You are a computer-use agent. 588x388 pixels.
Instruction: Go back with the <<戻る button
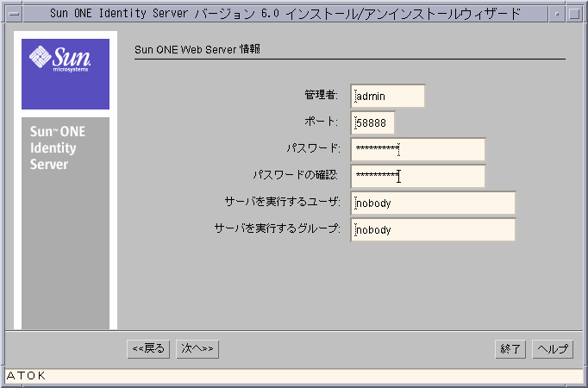[148, 348]
